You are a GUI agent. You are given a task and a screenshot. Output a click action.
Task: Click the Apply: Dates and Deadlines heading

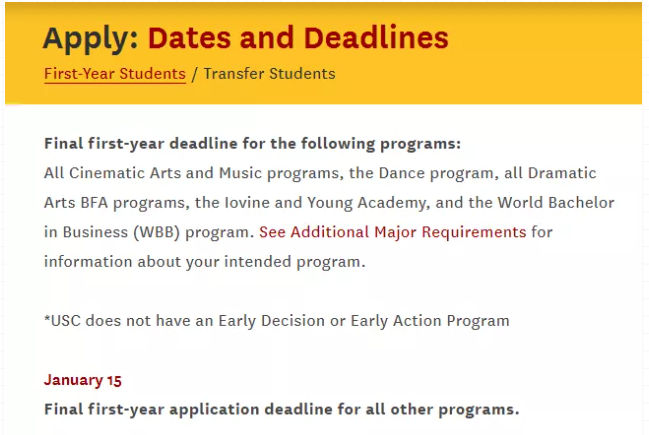click(x=245, y=38)
